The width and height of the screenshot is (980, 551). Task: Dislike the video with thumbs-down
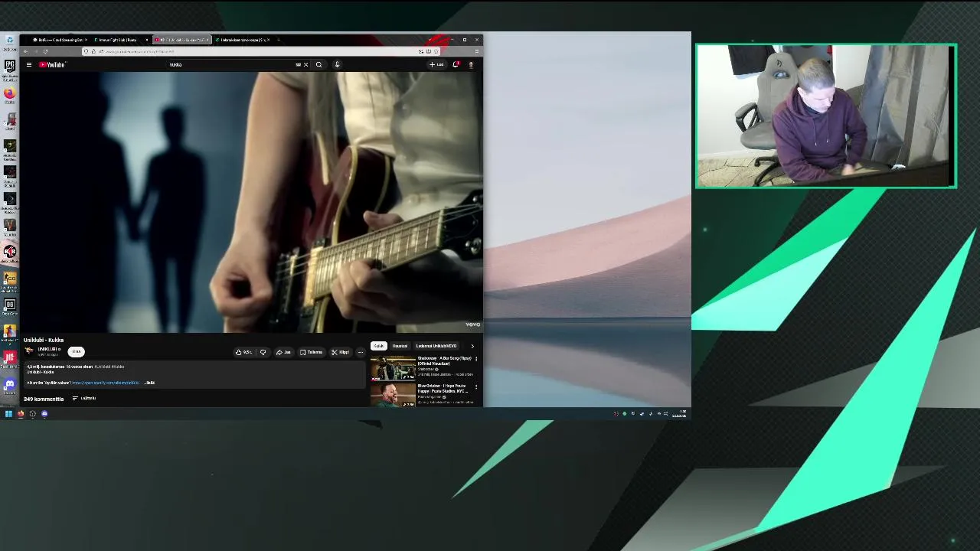coord(263,352)
